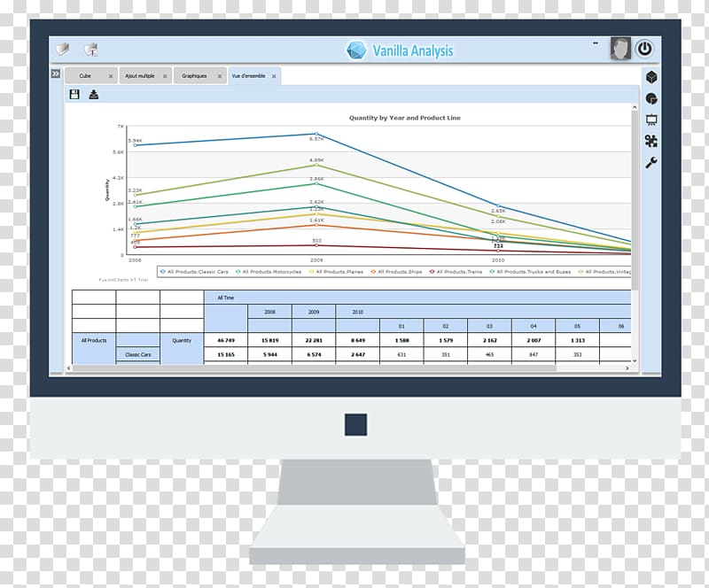Click the folder with document icon
This screenshot has width=709, height=588.
tap(91, 50)
